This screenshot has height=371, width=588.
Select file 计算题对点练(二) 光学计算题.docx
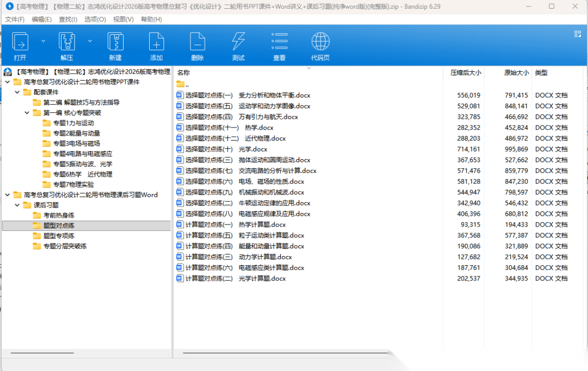point(235,278)
